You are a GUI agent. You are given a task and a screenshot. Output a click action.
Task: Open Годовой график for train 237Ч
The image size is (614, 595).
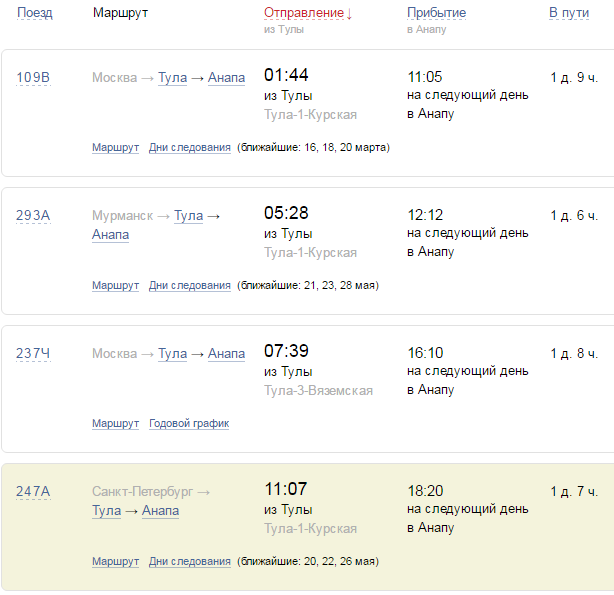pos(189,423)
